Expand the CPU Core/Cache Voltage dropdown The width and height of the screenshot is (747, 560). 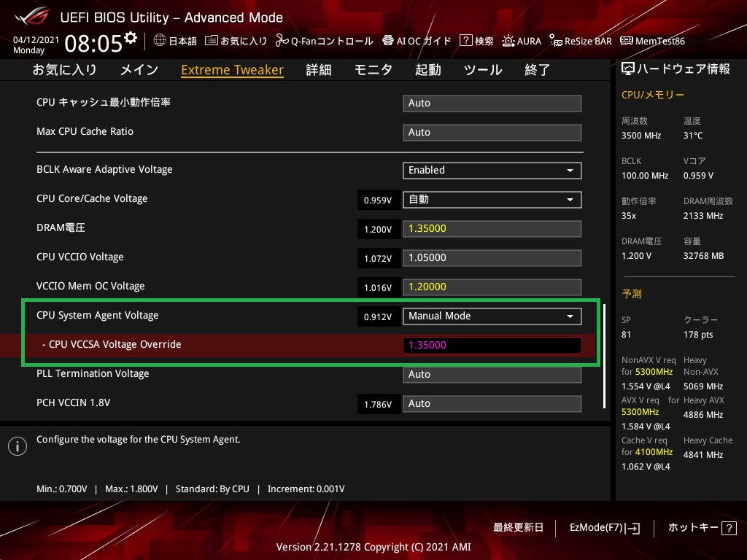(492, 200)
